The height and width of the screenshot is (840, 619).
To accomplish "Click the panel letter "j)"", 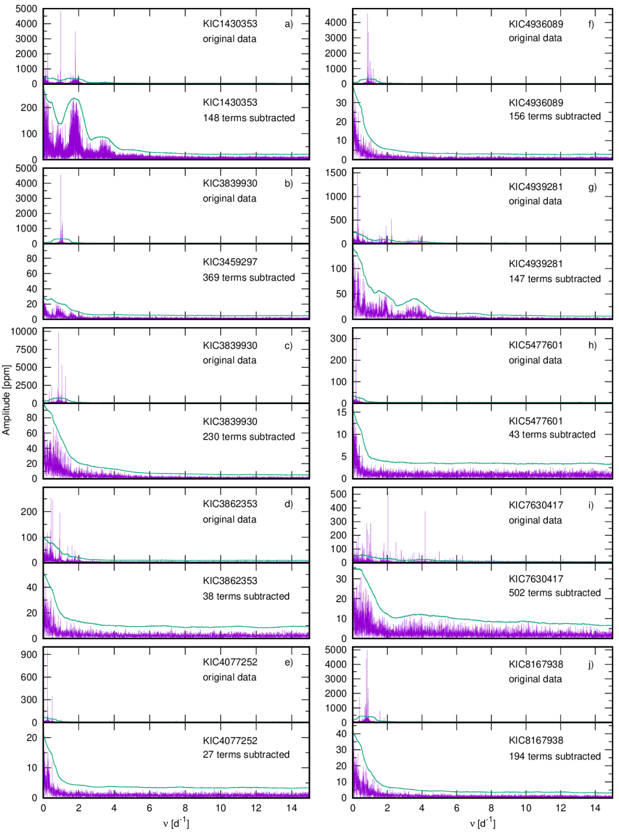I will coord(591,664).
